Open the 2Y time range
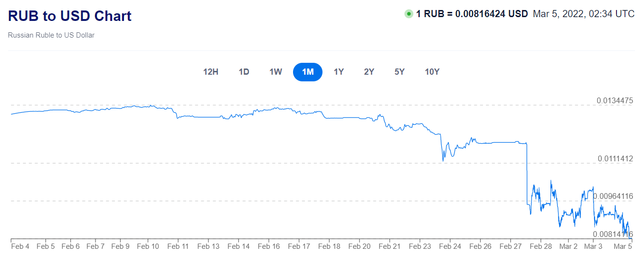The width and height of the screenshot is (644, 255). click(369, 72)
